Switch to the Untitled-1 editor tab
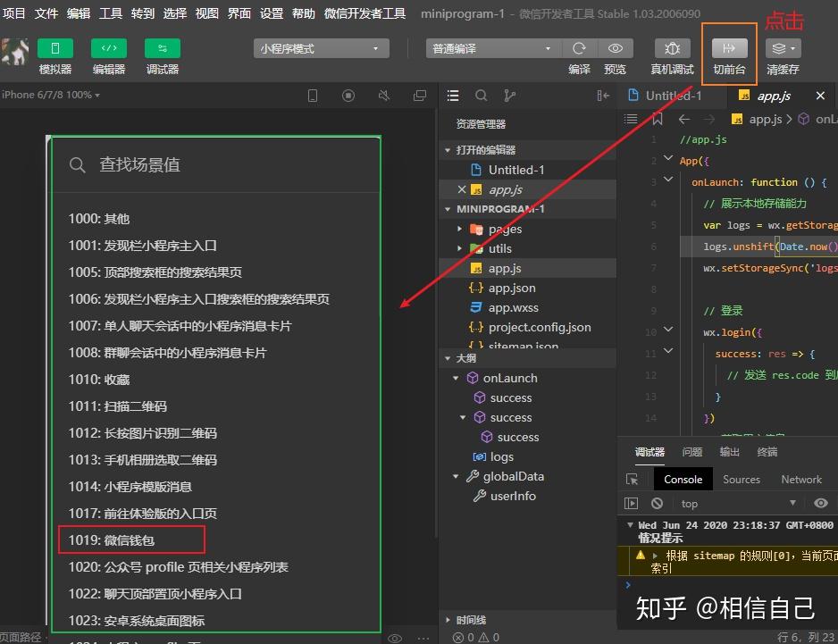Image resolution: width=838 pixels, height=644 pixels. pos(674,96)
